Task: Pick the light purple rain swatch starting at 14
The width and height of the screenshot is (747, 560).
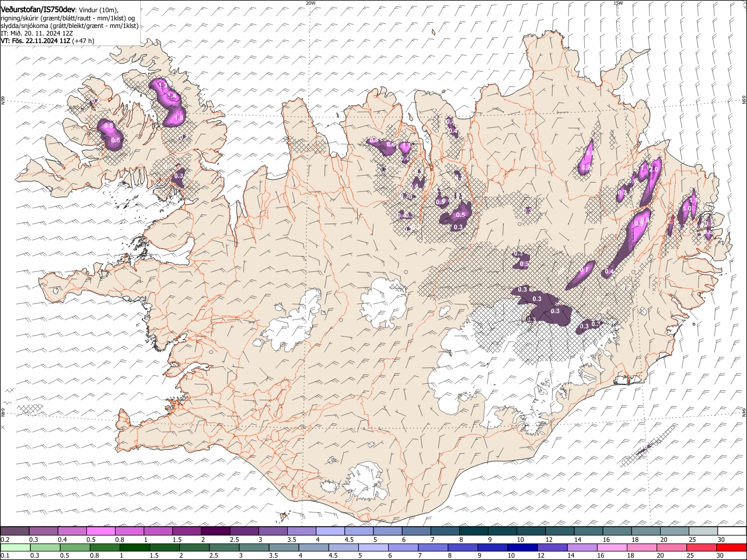Action: [x=582, y=547]
